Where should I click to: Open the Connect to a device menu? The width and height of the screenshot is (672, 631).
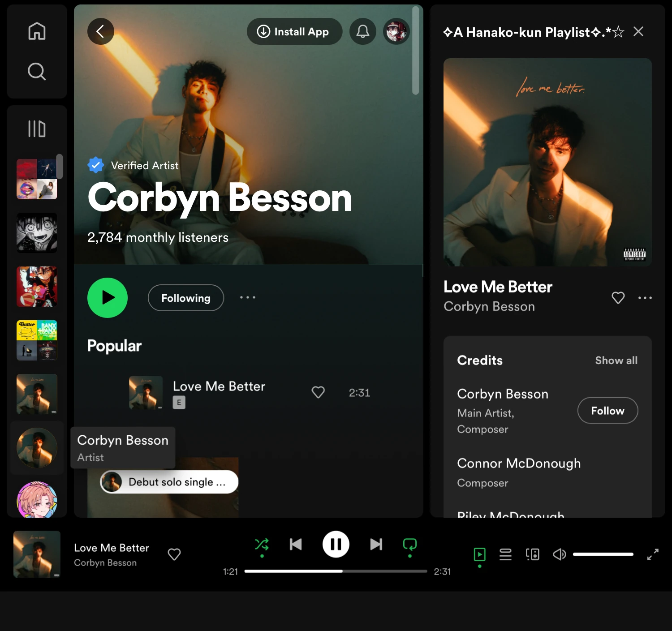[x=532, y=554]
